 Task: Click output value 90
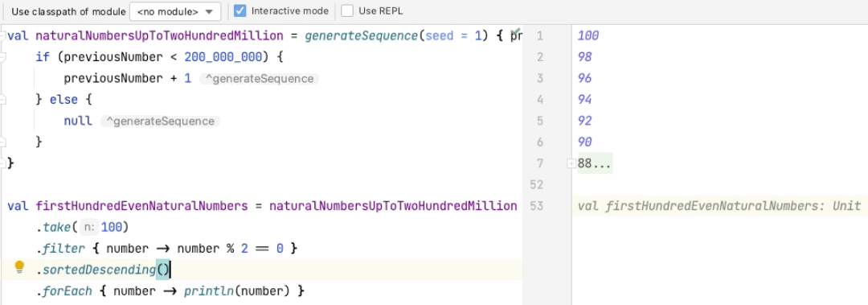[584, 142]
